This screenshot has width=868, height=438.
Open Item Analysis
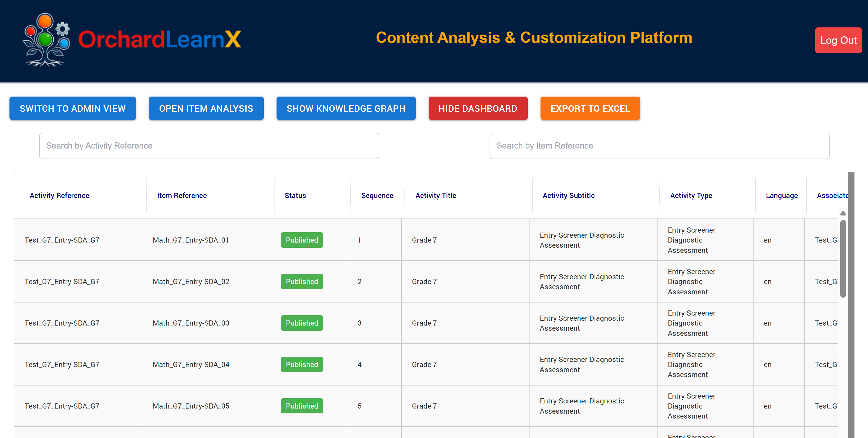coord(206,108)
